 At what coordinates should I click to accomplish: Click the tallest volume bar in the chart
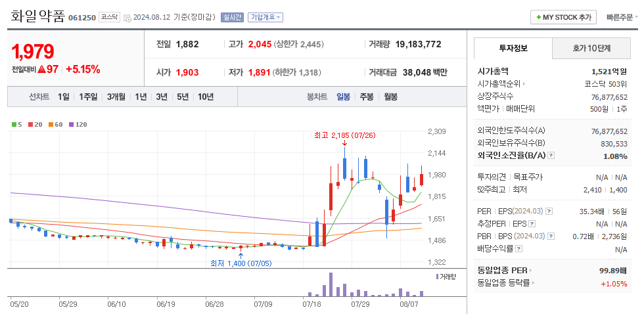pos(331,284)
